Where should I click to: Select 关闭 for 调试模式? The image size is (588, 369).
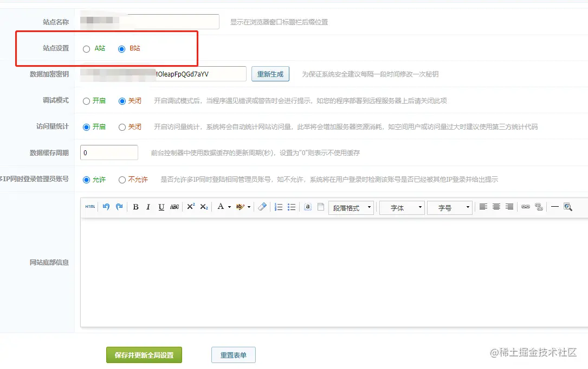(x=122, y=101)
